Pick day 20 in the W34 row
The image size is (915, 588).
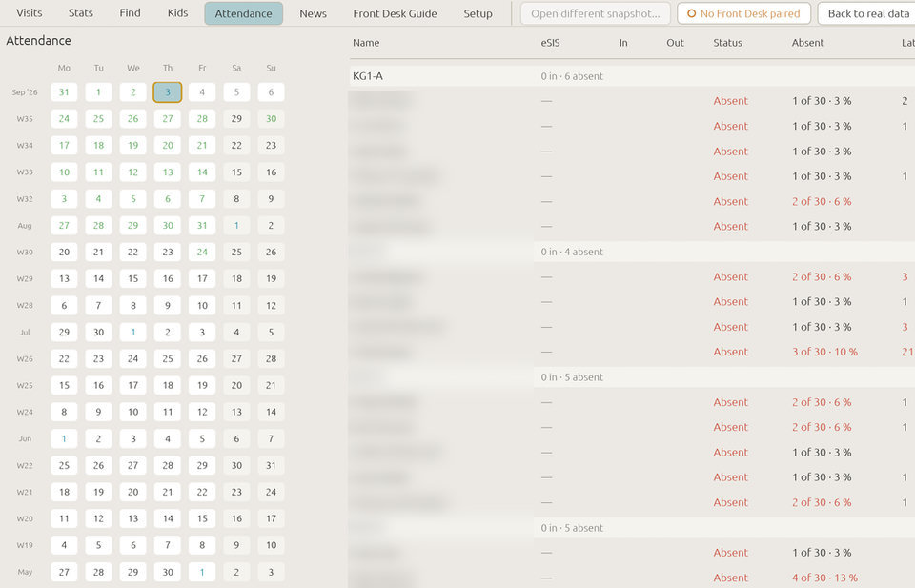click(x=168, y=145)
